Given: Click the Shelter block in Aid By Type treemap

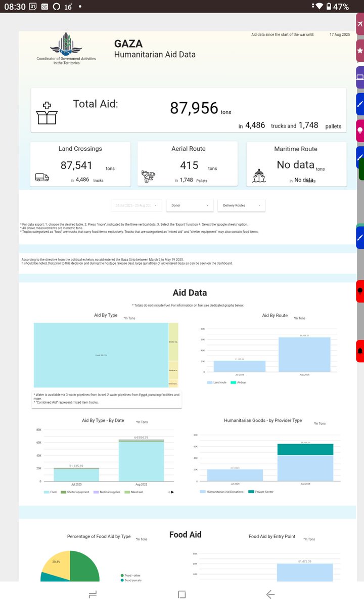Looking at the screenshot, I should click(173, 342).
